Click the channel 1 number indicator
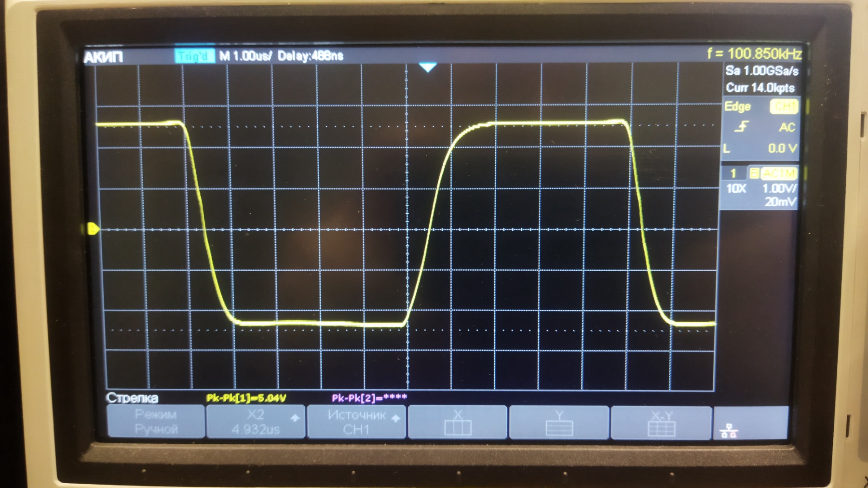This screenshot has height=488, width=868. [x=733, y=173]
